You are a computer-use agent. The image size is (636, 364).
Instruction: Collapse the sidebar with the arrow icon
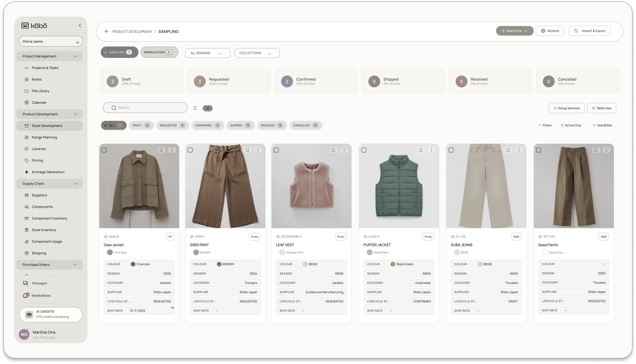click(x=80, y=25)
